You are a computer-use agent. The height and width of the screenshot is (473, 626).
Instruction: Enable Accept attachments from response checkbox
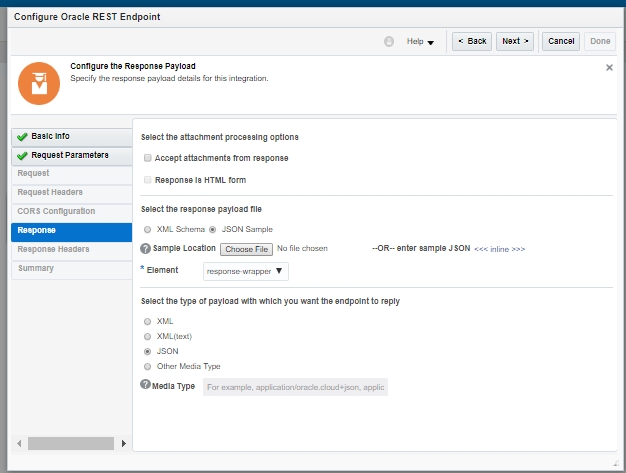[148, 158]
